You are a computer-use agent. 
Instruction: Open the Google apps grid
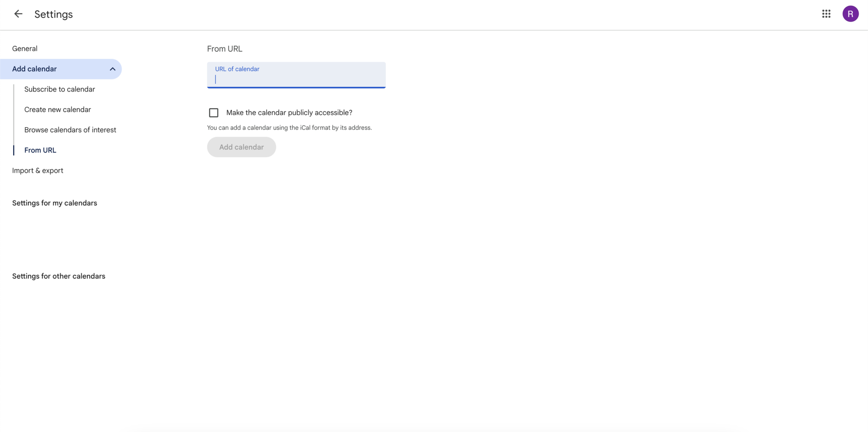pos(826,14)
